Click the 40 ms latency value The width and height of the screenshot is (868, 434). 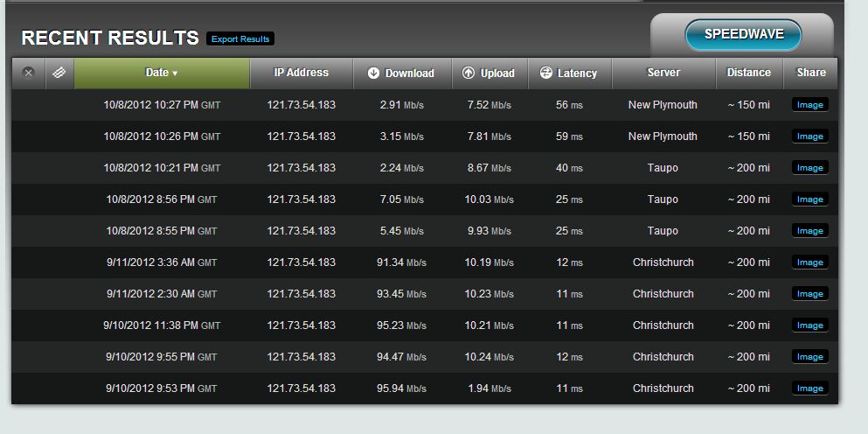[569, 168]
